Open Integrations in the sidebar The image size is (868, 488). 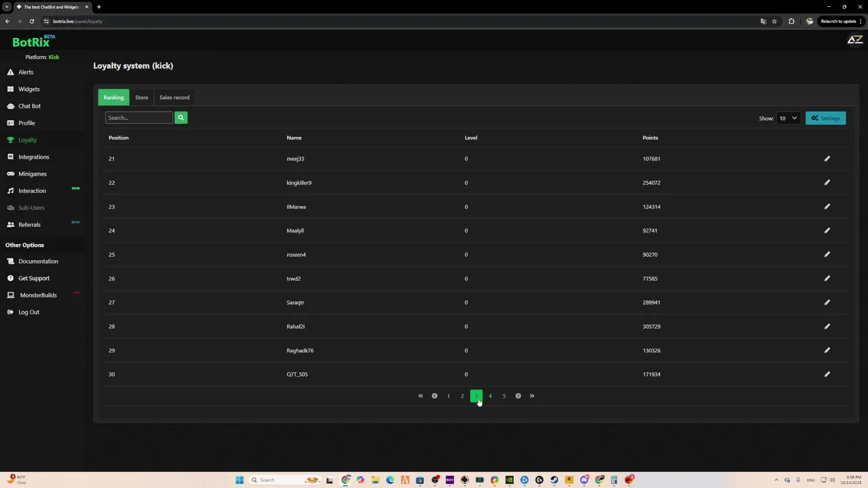click(x=33, y=157)
